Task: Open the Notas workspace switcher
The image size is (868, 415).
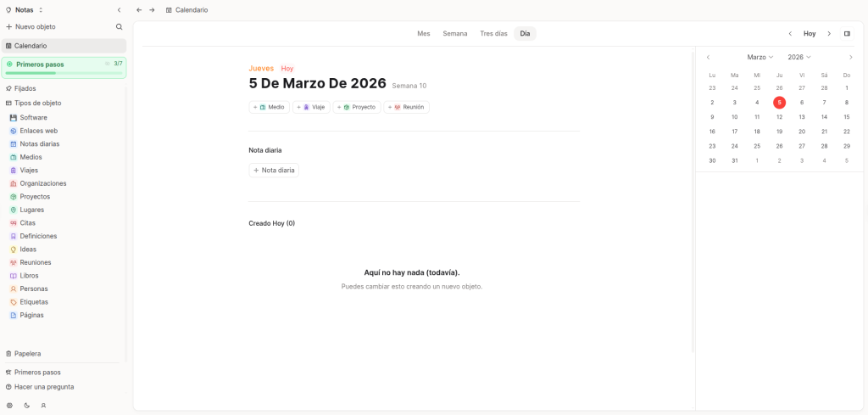Action: [24, 10]
